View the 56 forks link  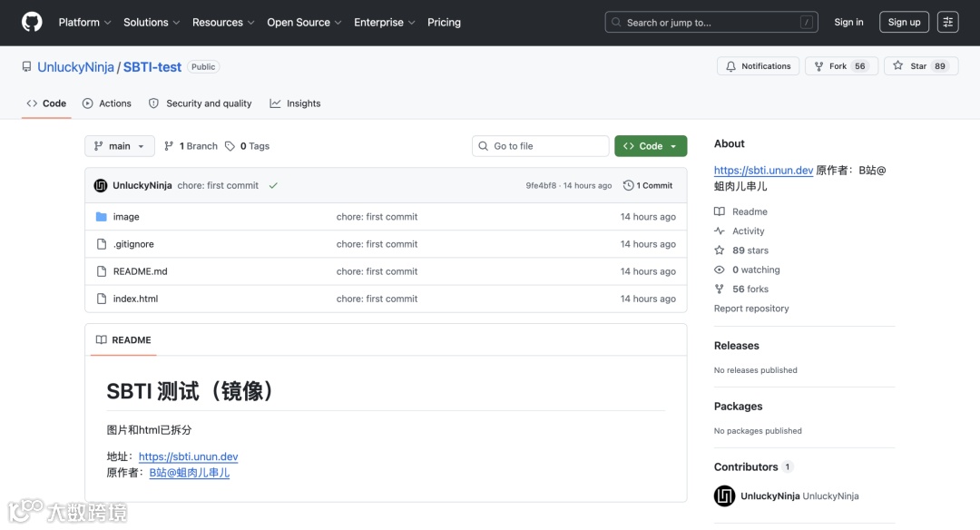(x=741, y=289)
